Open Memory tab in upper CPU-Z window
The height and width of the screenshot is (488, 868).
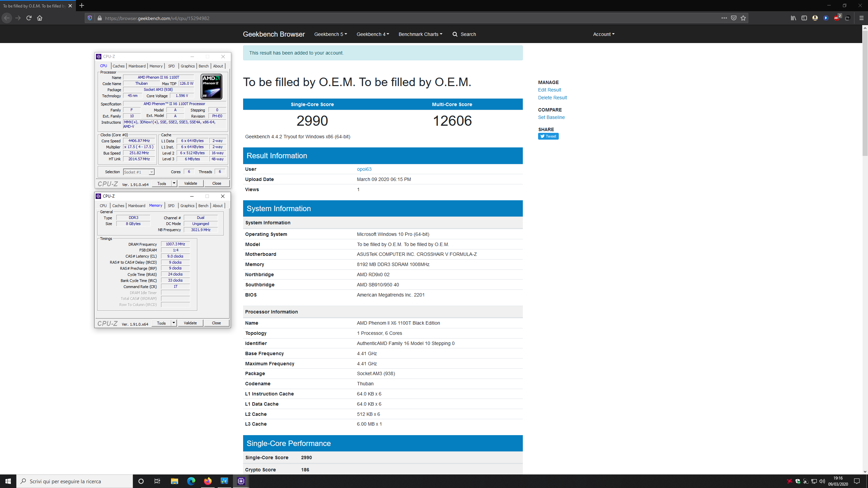[x=156, y=66]
